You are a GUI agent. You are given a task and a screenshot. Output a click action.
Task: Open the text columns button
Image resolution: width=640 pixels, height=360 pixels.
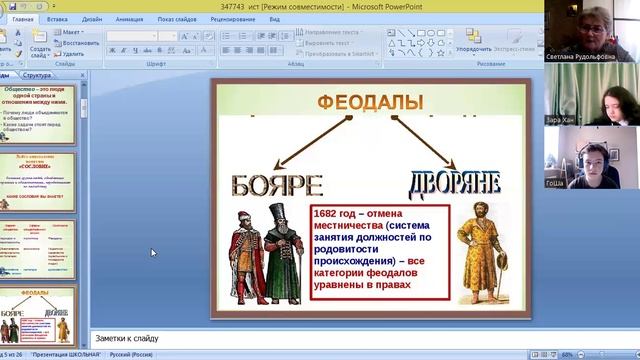tap(276, 50)
